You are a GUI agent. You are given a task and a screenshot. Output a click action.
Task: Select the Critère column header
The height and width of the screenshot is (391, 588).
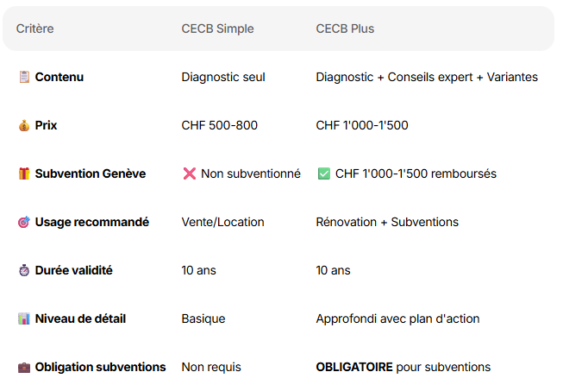tap(34, 29)
